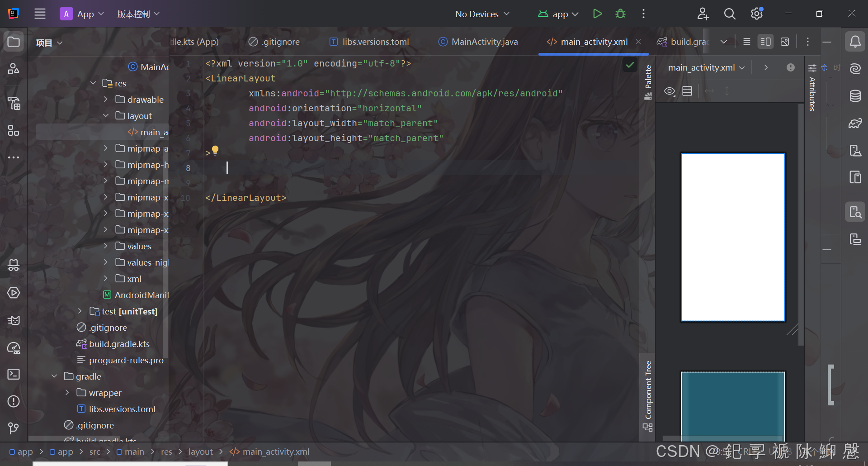Switch editor to Code-only view
The height and width of the screenshot is (466, 868).
[747, 42]
